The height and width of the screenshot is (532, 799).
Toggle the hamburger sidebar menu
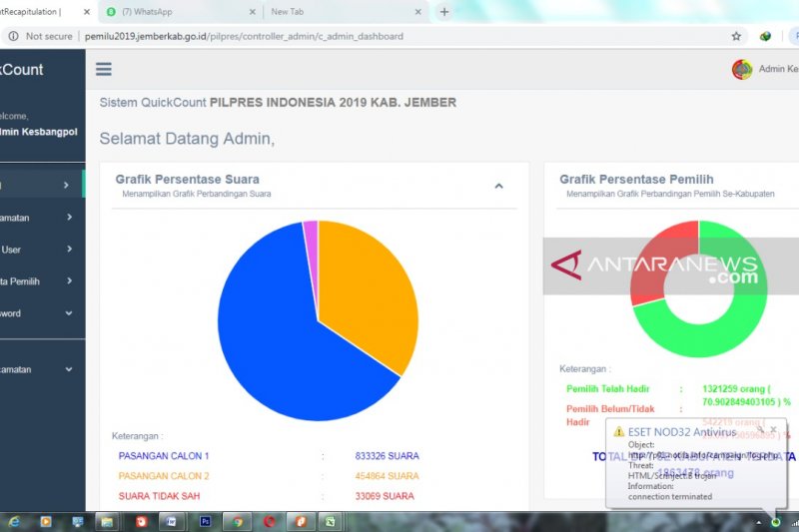pyautogui.click(x=104, y=70)
